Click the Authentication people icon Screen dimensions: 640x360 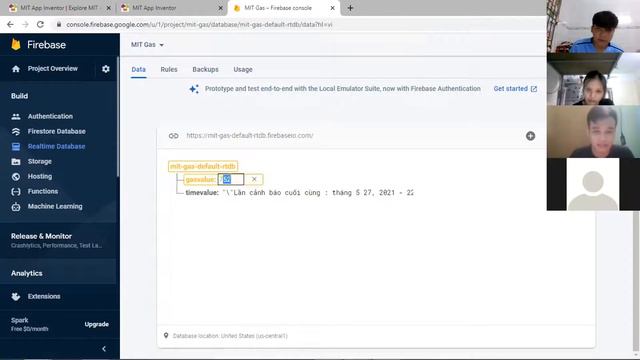click(16, 117)
